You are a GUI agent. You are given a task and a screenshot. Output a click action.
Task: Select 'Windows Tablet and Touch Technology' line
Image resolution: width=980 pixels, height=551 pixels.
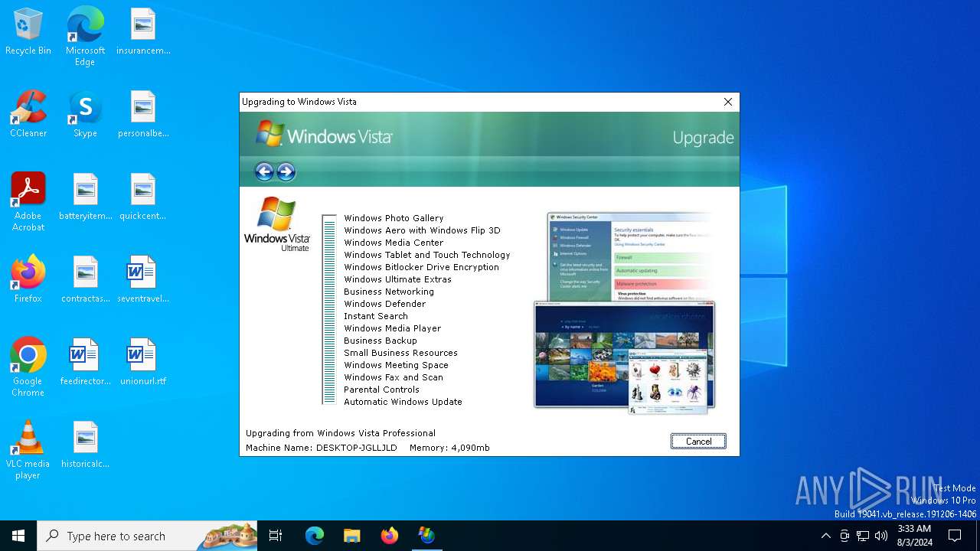427,255
